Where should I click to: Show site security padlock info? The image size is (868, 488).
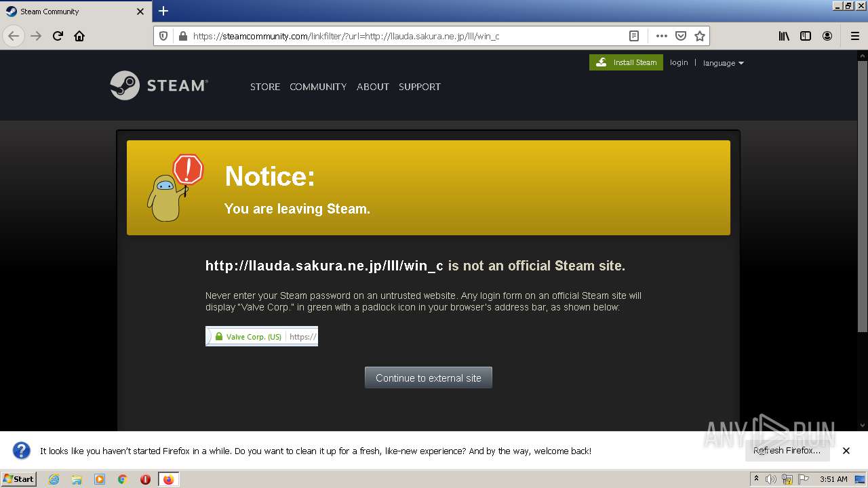pyautogui.click(x=182, y=36)
